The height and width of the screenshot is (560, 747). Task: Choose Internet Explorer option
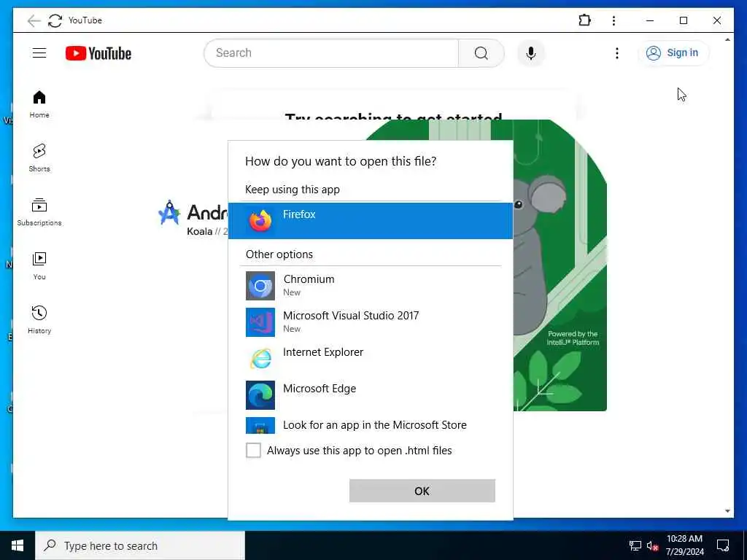371,358
